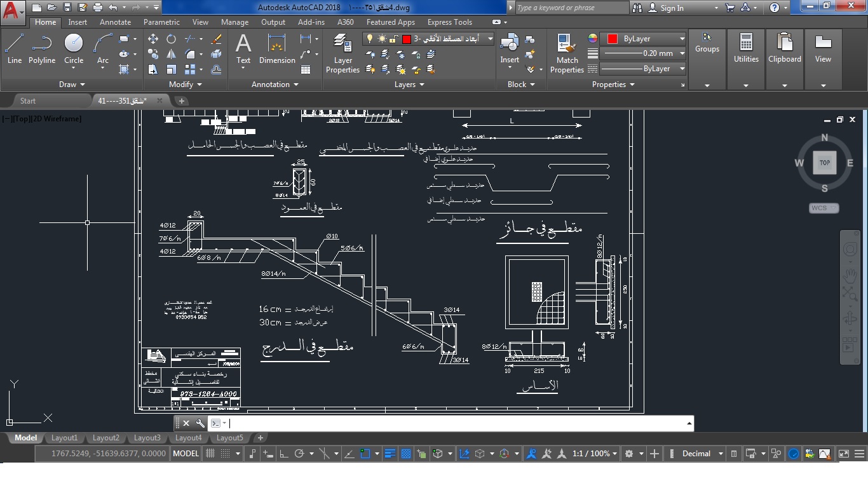Open the Clipboard panel button
Screen dimensions: 868x488
[x=785, y=60]
